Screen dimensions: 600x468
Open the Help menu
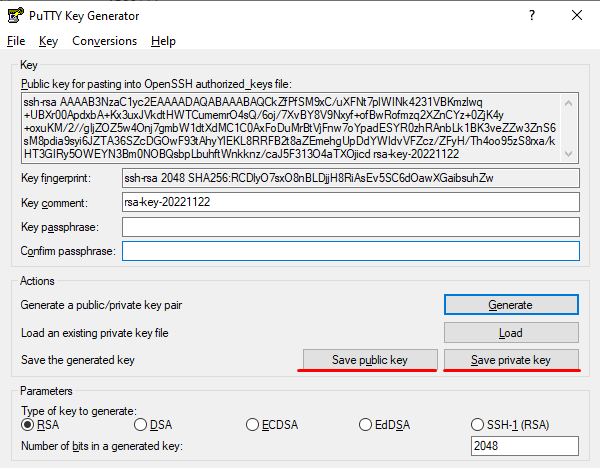coord(163,41)
